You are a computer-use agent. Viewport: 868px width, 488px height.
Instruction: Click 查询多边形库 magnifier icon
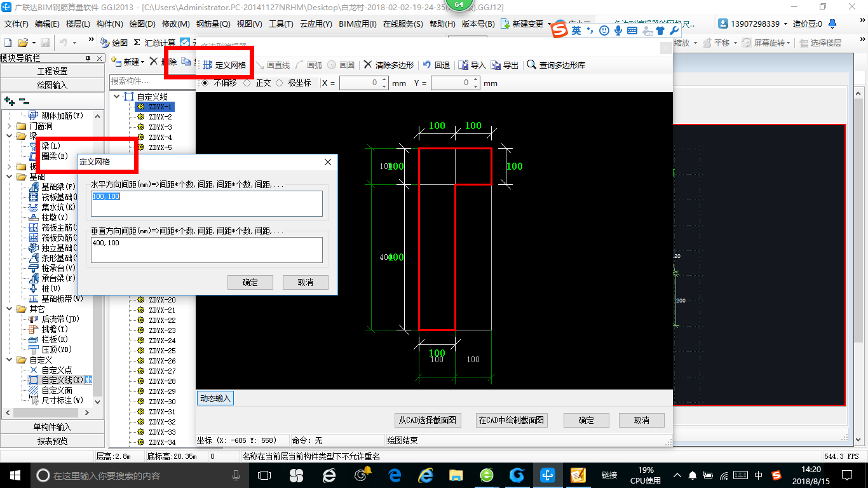[531, 65]
